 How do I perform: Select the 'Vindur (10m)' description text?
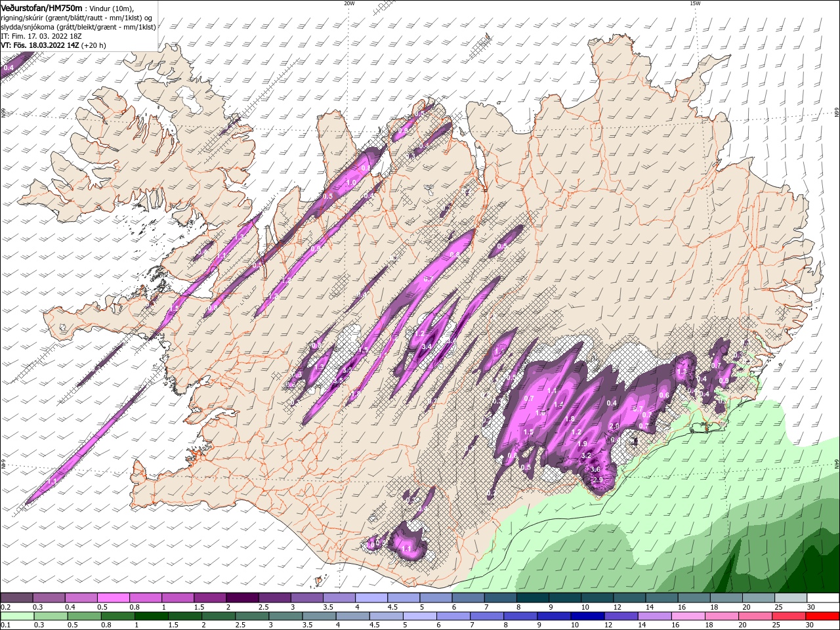coord(112,8)
